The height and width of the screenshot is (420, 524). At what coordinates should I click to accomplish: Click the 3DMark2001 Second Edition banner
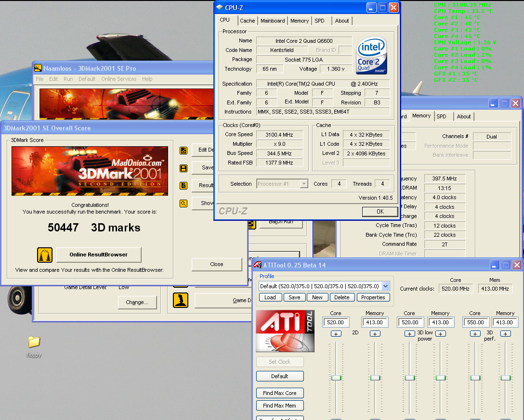click(90, 171)
